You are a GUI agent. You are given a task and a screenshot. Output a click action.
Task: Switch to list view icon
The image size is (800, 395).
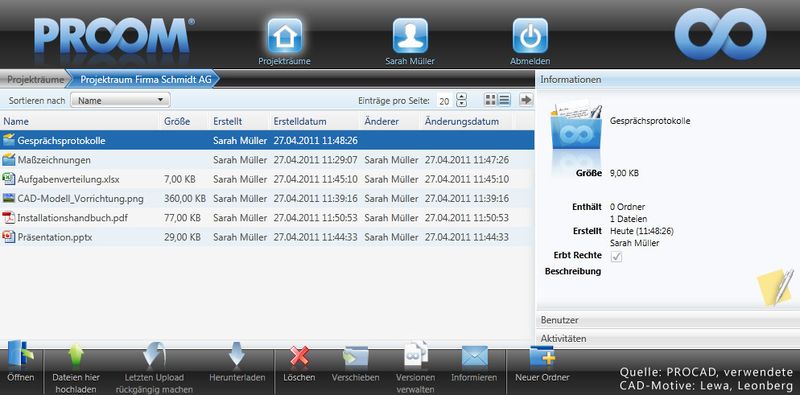[x=504, y=100]
